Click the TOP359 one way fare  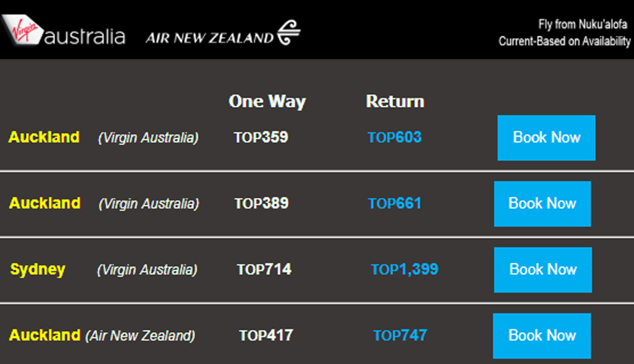[x=261, y=137]
